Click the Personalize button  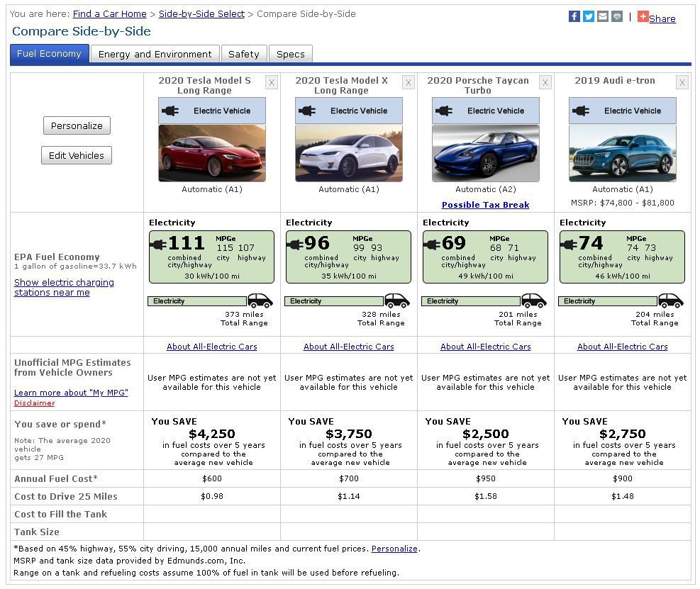(x=77, y=126)
